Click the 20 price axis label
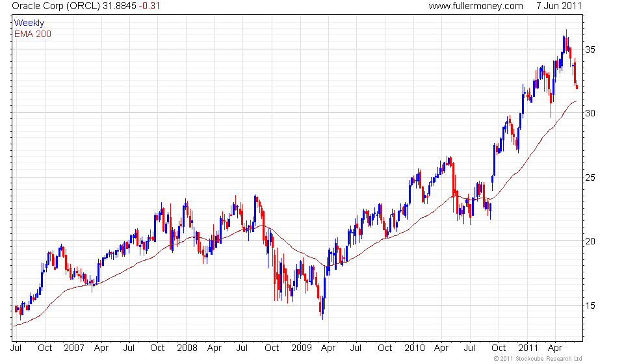Viewport: 637px width, 364px height. (x=590, y=241)
